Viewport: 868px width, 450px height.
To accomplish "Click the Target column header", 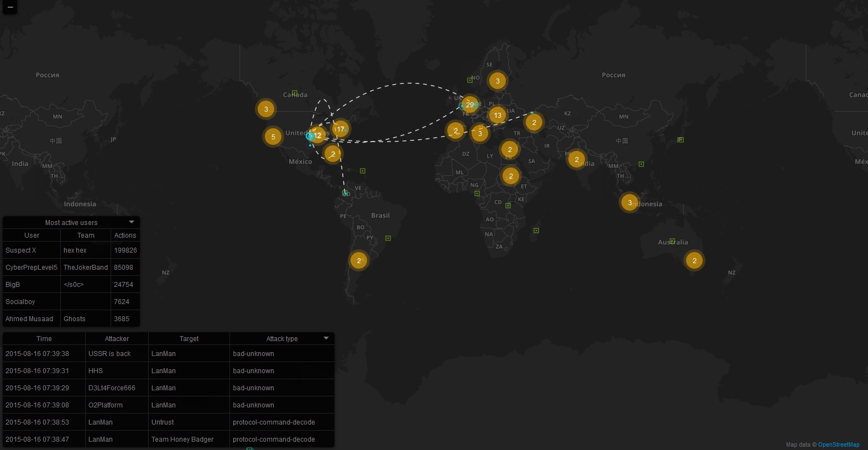I will click(189, 339).
